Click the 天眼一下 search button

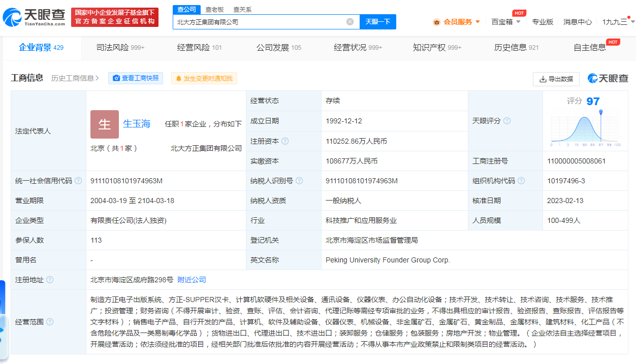tap(378, 22)
